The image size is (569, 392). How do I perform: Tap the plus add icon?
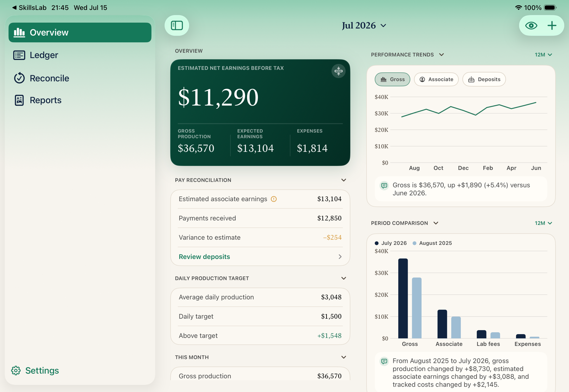pos(552,26)
